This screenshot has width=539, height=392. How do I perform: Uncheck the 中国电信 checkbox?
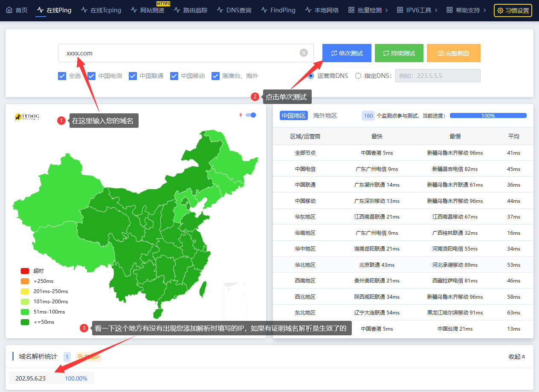click(x=91, y=76)
